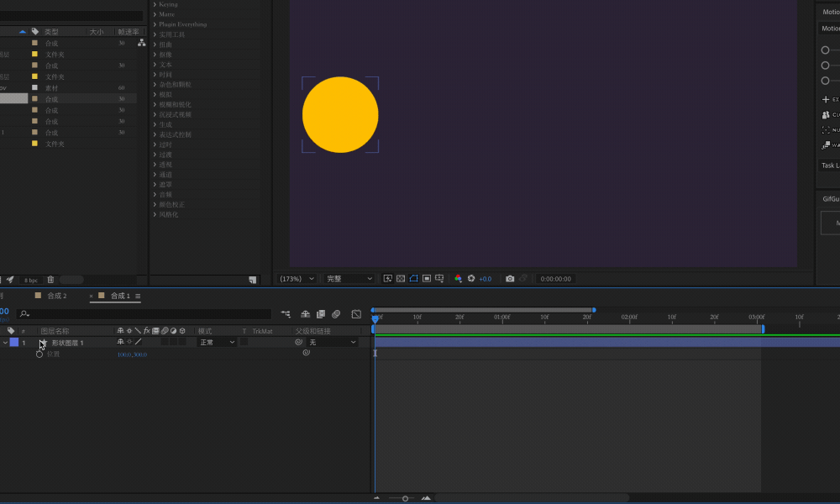Toggle the position stopwatch for keyframes

pyautogui.click(x=39, y=354)
